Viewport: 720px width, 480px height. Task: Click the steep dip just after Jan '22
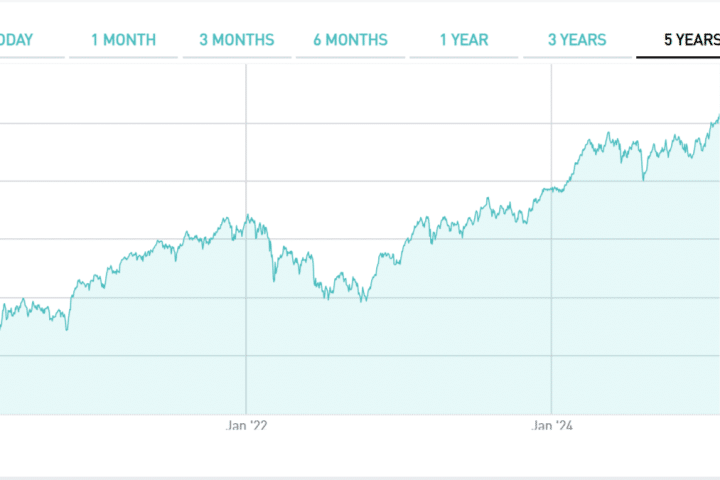tap(274, 280)
